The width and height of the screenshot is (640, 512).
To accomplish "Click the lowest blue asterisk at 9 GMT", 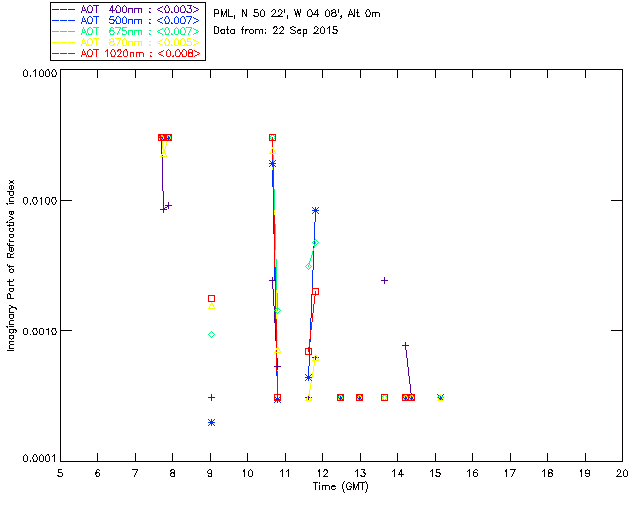I will 211,423.
